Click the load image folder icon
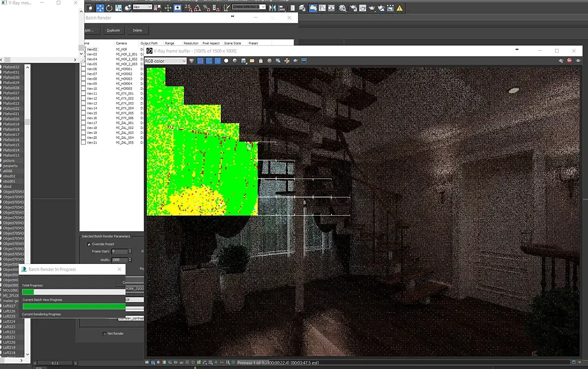This screenshot has height=369, width=588. pyautogui.click(x=252, y=61)
